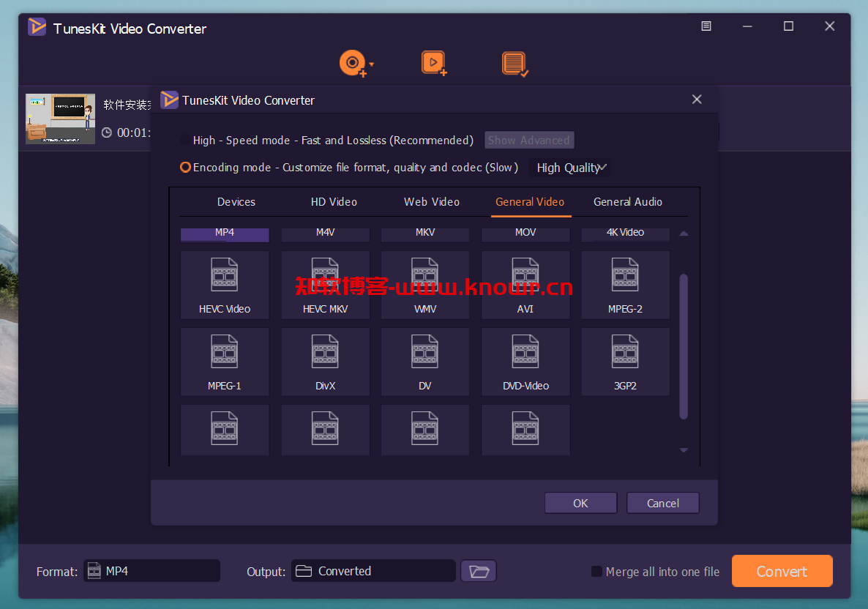Screen dimensions: 868x609
Task: Select the MOV format tile
Action: [526, 235]
